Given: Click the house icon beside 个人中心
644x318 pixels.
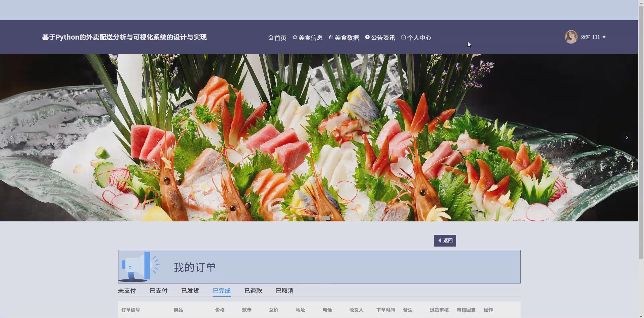Looking at the screenshot, I should pyautogui.click(x=404, y=37).
